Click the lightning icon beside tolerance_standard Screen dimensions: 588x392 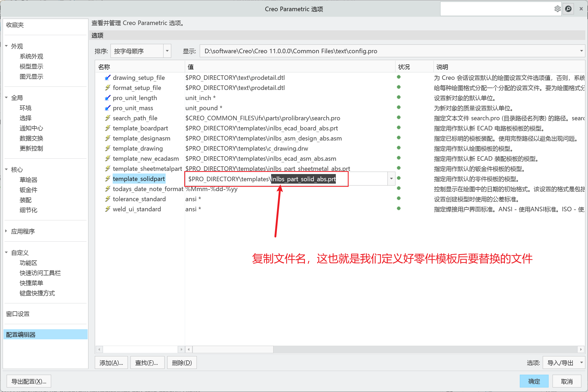(x=108, y=199)
